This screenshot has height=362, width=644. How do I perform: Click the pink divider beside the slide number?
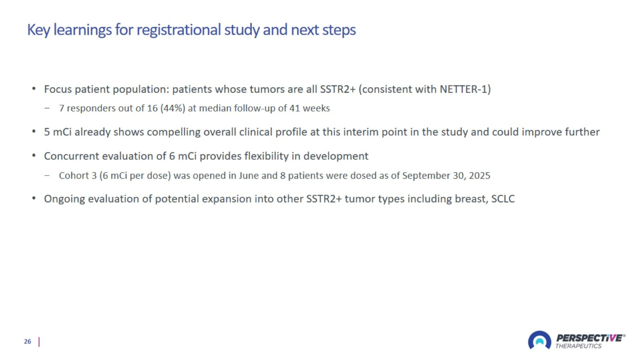coord(39,342)
